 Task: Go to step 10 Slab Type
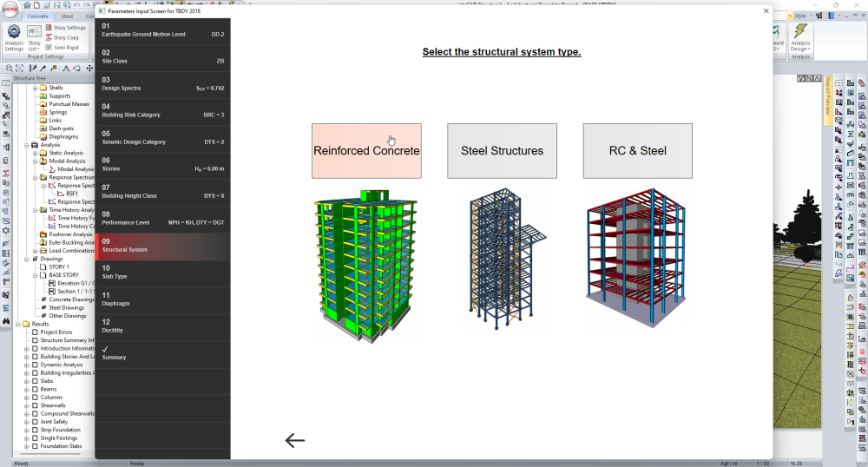point(162,272)
